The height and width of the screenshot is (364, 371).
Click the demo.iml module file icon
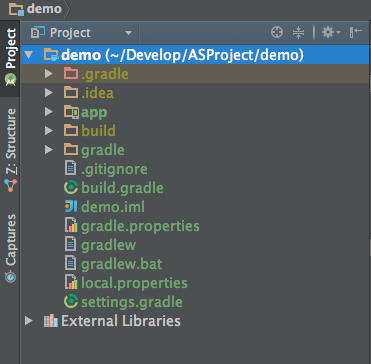[71, 207]
